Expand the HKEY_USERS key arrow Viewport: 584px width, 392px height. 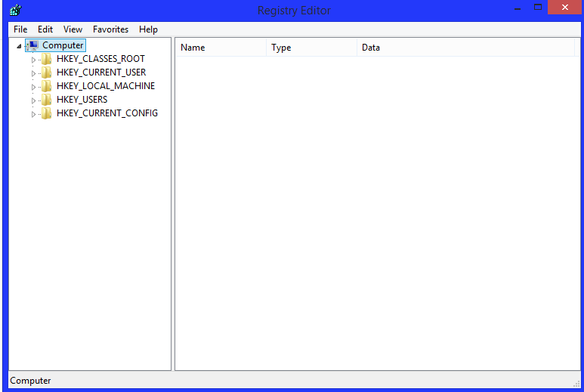tap(33, 100)
